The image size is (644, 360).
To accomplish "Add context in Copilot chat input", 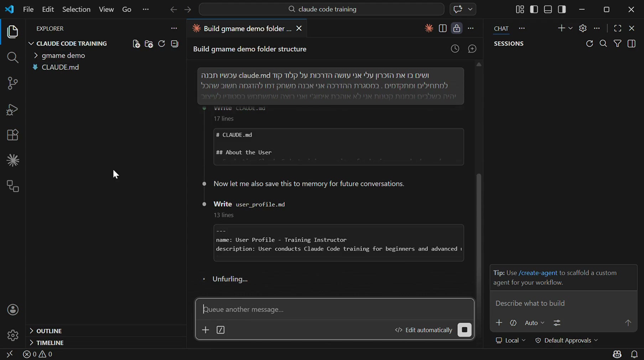I will (499, 323).
